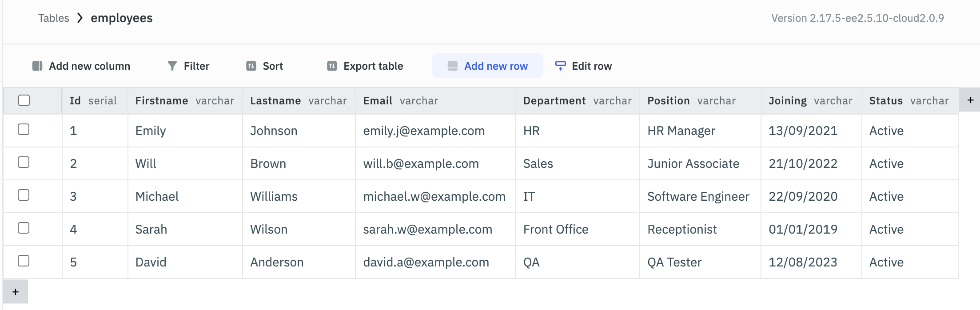Screen dimensions: 980x310
Task: Add a column using header plus icon
Action: [970, 100]
